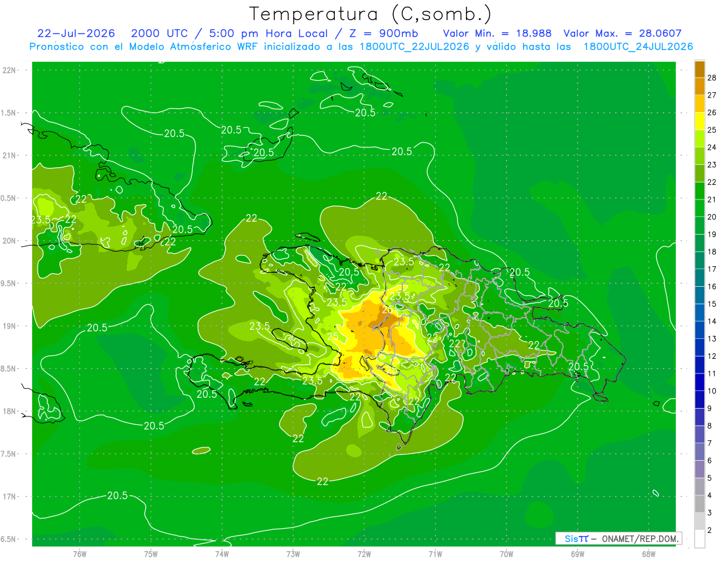Viewport: 728px width, 562px height.
Task: Click the colorbar label "14"
Action: [x=712, y=321]
